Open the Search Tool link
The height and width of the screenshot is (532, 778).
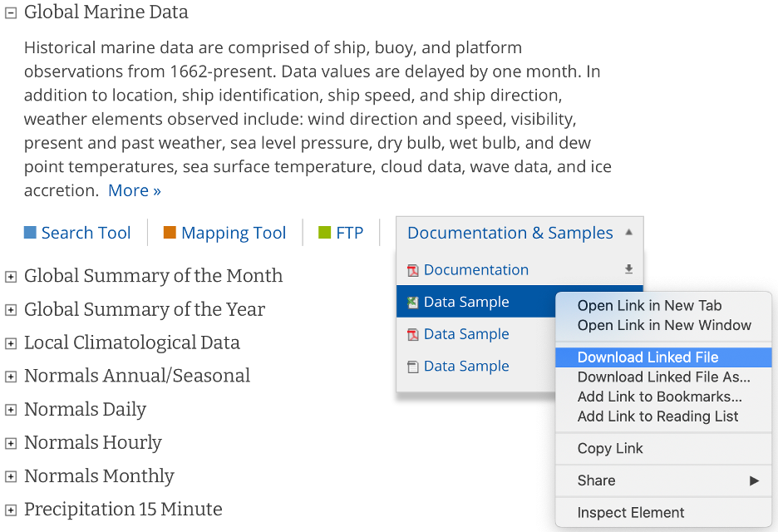[x=86, y=232]
